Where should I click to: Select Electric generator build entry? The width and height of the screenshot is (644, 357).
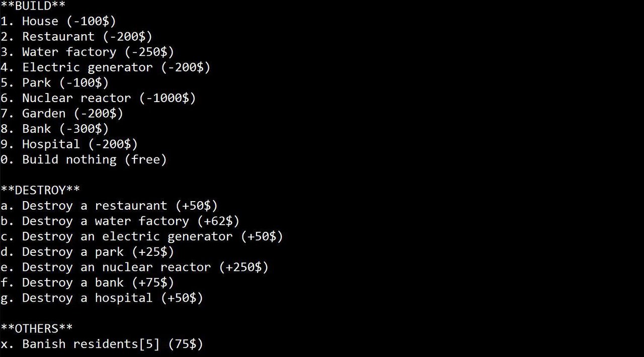tap(106, 67)
